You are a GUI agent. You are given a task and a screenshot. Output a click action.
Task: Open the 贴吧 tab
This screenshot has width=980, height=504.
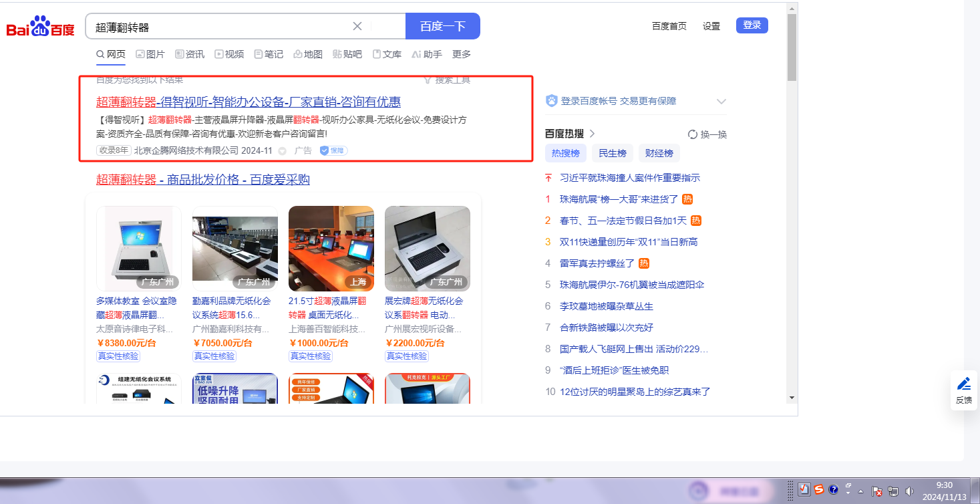pos(347,54)
